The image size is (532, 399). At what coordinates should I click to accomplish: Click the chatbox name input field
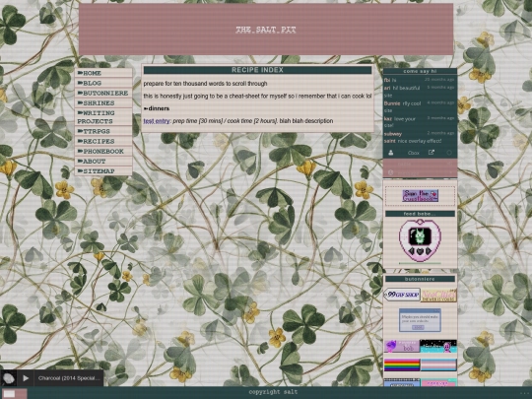(x=420, y=164)
